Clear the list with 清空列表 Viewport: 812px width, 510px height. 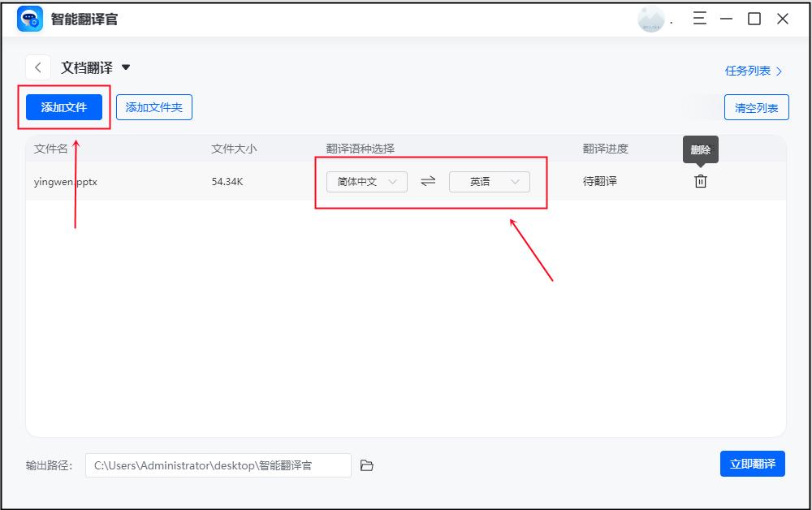coord(756,106)
